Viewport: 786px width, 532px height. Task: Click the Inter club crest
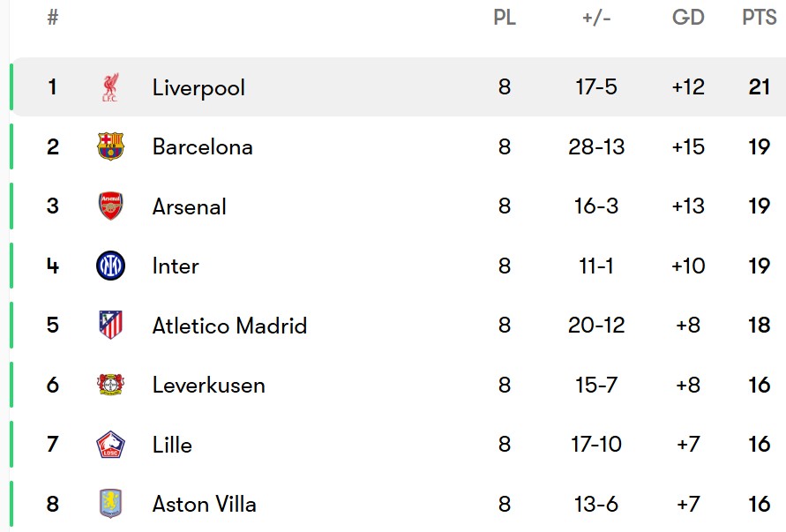[x=110, y=266]
